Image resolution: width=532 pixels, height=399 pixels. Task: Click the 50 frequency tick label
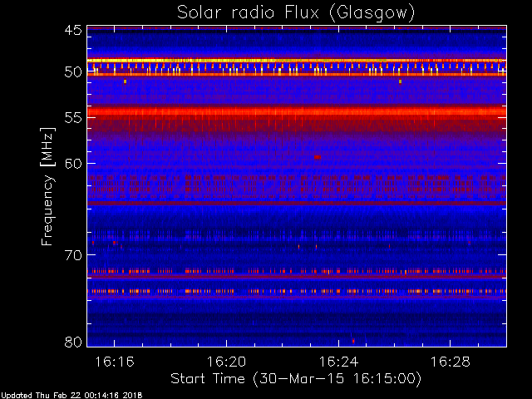[x=73, y=72]
